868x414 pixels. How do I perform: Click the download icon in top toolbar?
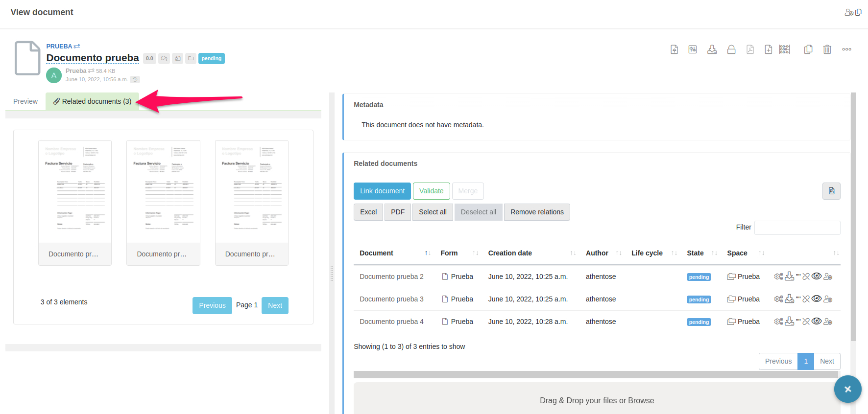tap(712, 49)
